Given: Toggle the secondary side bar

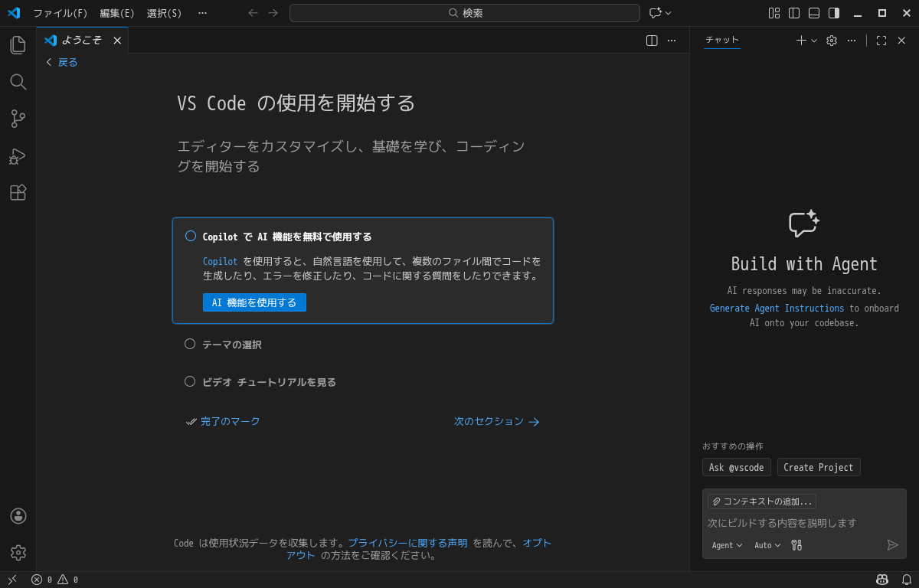Looking at the screenshot, I should click(834, 13).
